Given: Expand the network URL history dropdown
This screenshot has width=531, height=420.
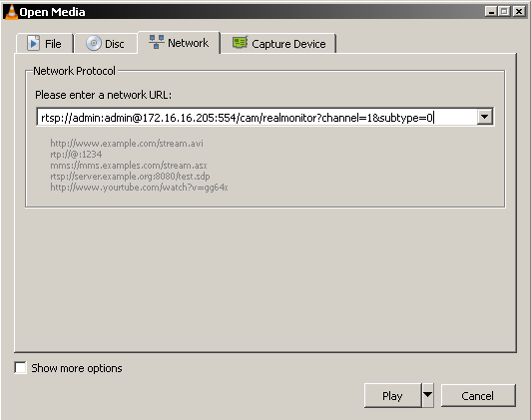Looking at the screenshot, I should (x=485, y=117).
